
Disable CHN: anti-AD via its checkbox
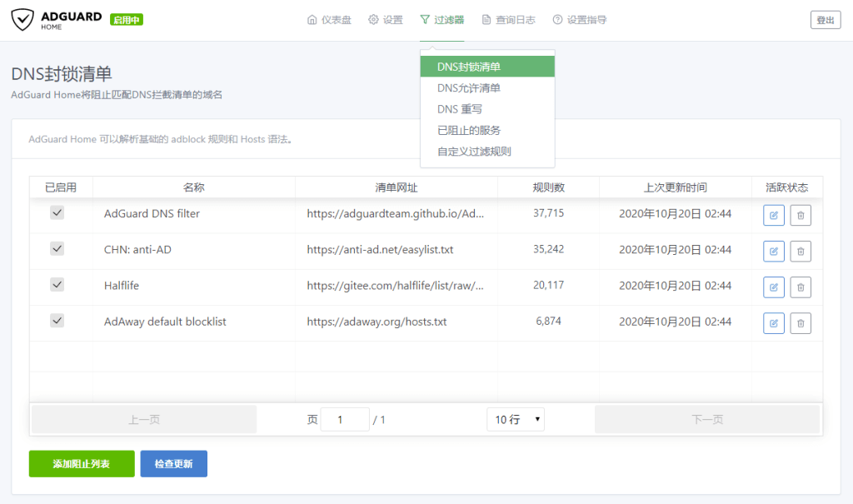click(x=57, y=248)
